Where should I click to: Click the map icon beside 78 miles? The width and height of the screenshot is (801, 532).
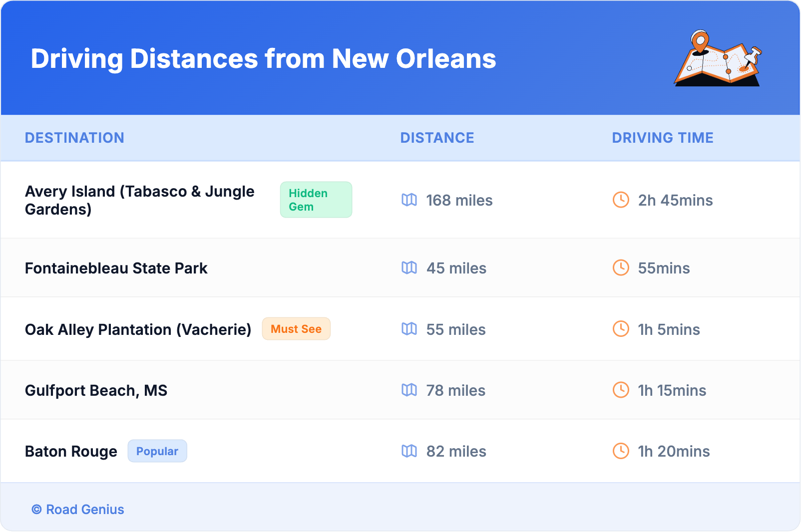click(x=409, y=390)
